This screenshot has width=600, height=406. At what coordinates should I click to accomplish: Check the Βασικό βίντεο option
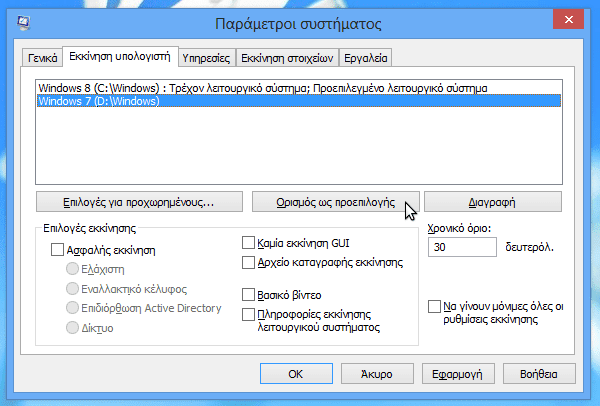tap(248, 295)
